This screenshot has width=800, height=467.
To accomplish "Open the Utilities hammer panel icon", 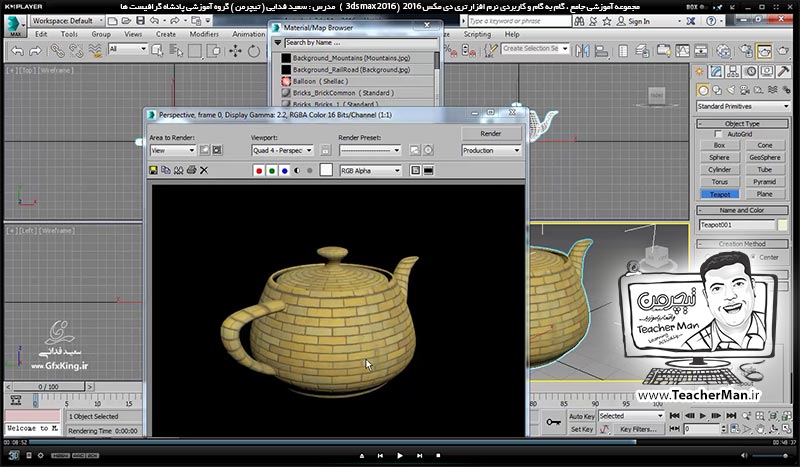I will (784, 72).
